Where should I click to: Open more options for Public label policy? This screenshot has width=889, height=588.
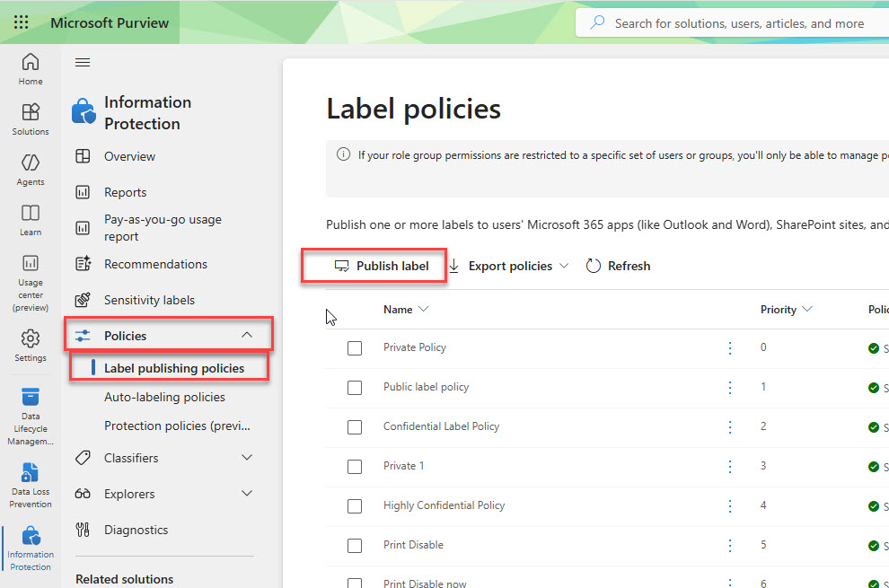click(x=730, y=387)
